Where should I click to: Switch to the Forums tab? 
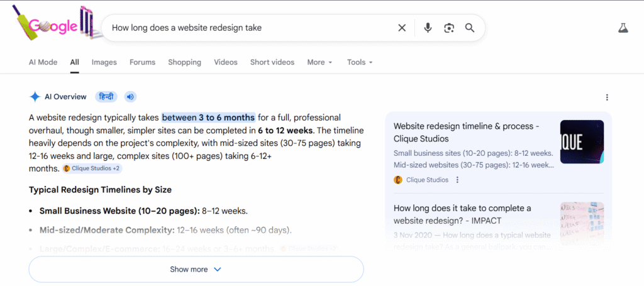tap(143, 62)
